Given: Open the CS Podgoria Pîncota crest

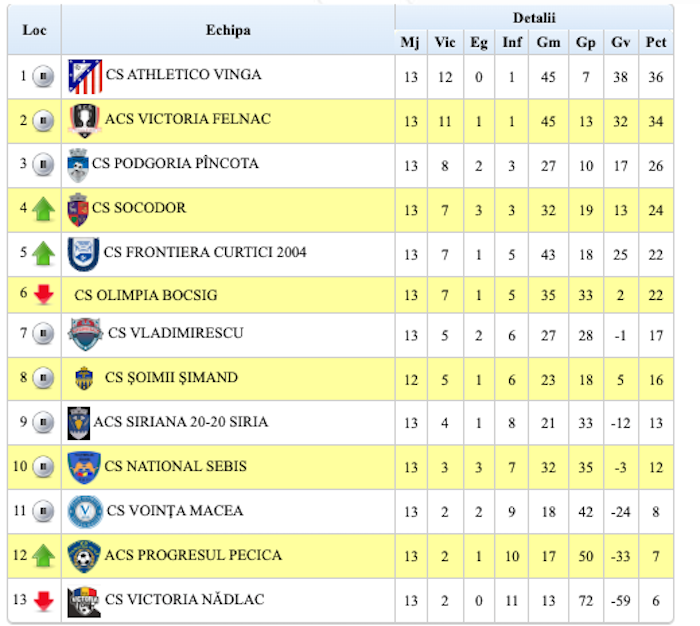Looking at the screenshot, I should [x=78, y=165].
